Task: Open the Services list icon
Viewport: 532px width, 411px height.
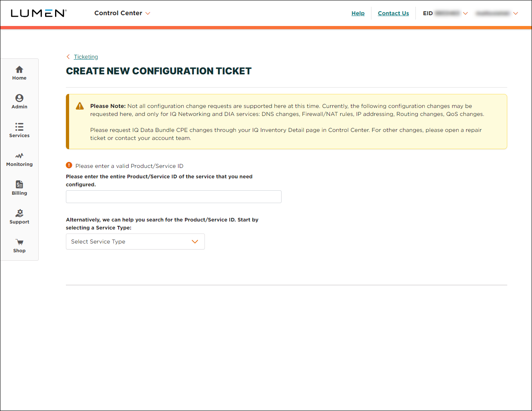Action: coord(19,127)
